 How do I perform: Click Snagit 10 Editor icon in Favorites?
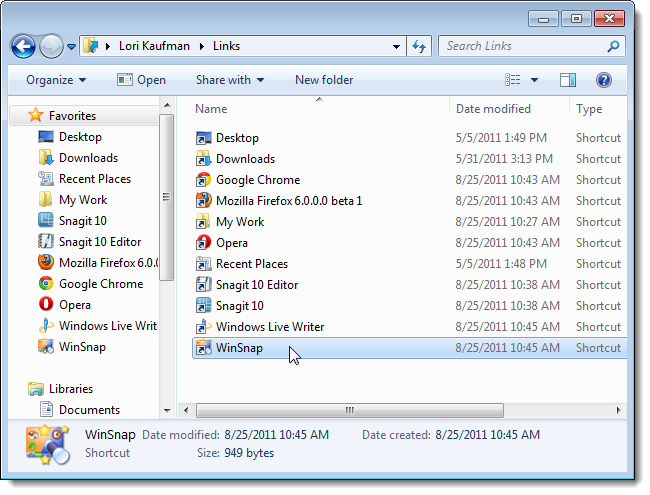[x=46, y=242]
